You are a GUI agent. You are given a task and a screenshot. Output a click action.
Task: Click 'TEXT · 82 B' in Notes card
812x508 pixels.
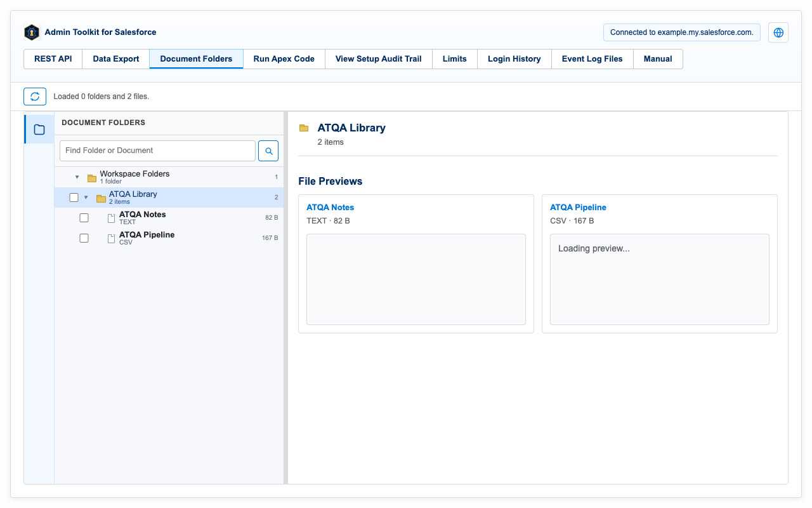tap(328, 221)
